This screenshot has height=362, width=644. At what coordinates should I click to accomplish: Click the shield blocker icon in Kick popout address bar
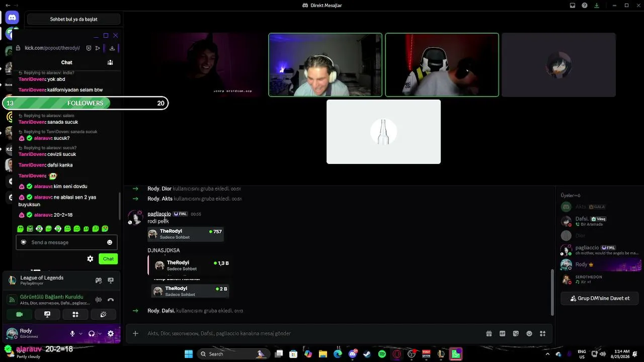pyautogui.click(x=89, y=48)
